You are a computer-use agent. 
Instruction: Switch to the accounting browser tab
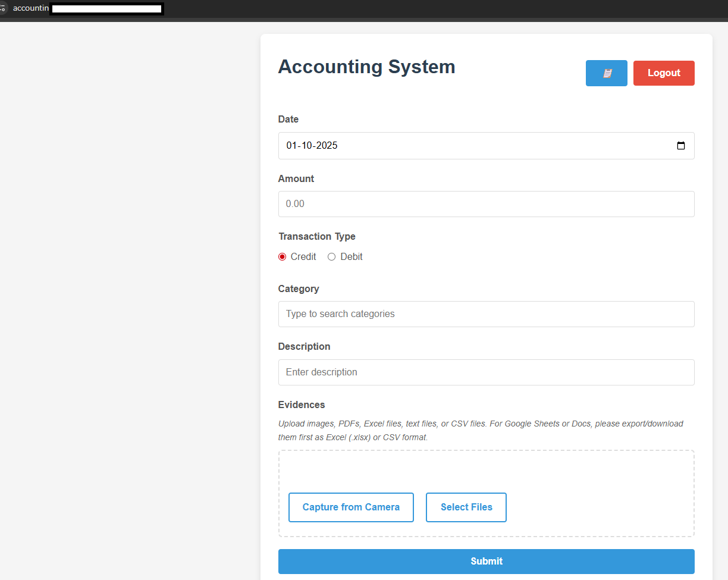coord(30,8)
